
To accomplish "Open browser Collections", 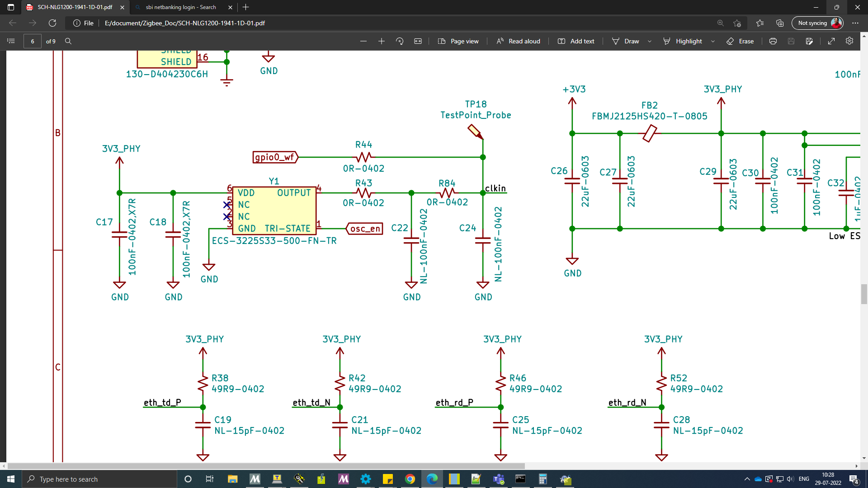I will 780,23.
